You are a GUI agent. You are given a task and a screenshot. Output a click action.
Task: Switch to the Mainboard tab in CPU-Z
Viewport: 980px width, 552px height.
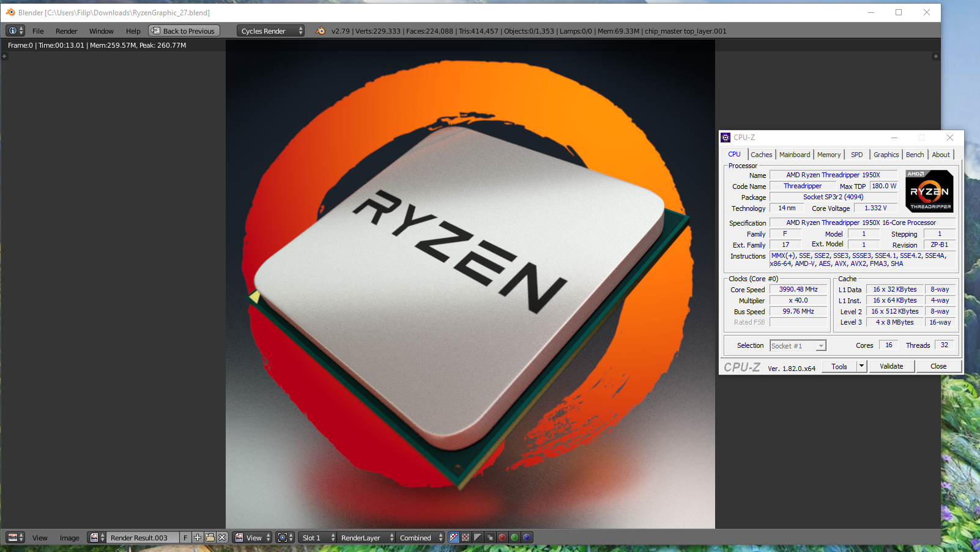[794, 155]
